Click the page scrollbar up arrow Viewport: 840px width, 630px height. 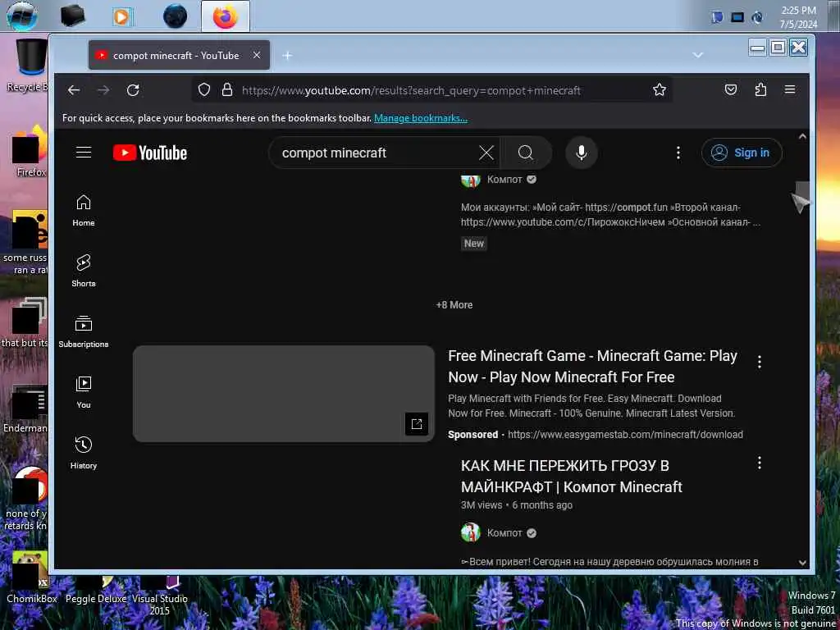[x=802, y=137]
